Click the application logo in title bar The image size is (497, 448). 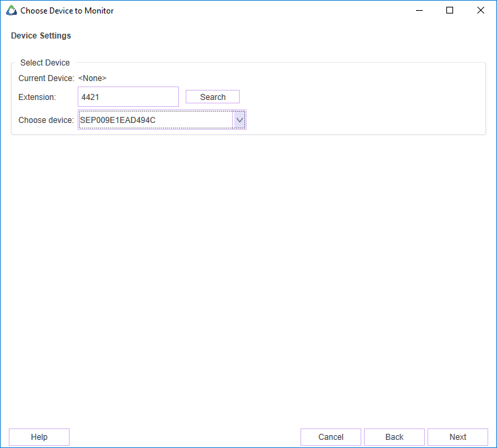coord(11,10)
